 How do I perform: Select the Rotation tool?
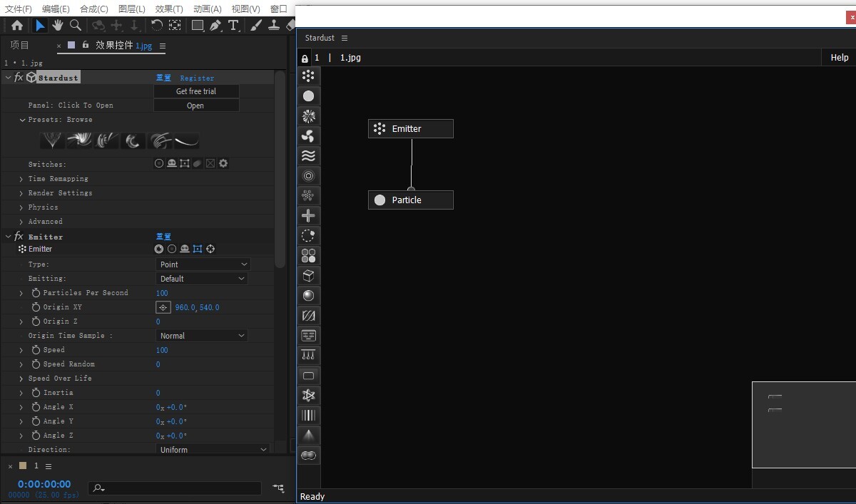click(157, 25)
